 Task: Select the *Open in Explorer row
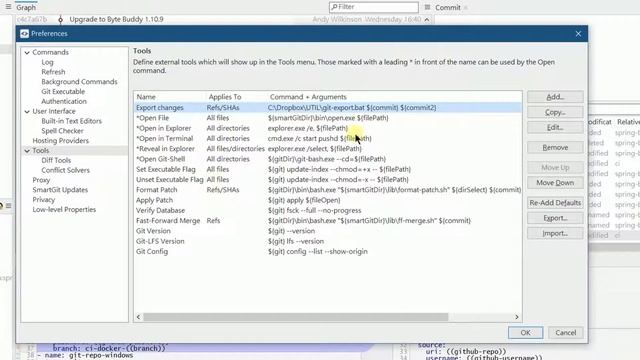click(328, 128)
